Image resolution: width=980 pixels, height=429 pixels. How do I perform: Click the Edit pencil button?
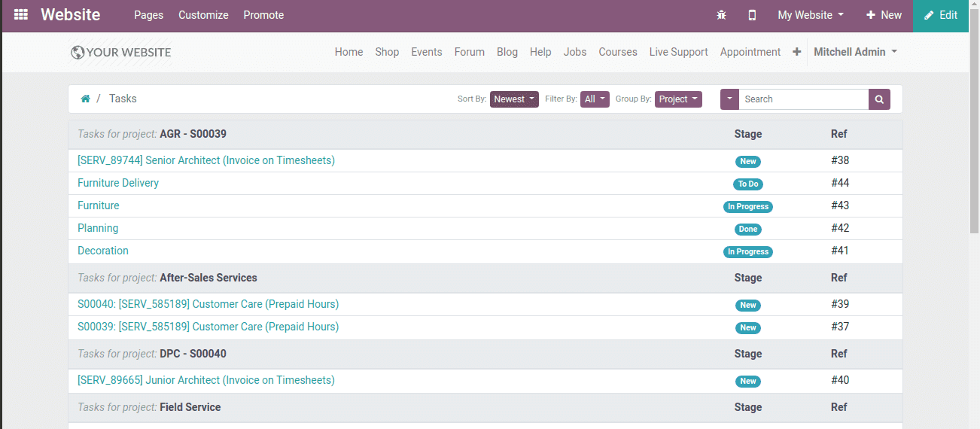click(941, 16)
